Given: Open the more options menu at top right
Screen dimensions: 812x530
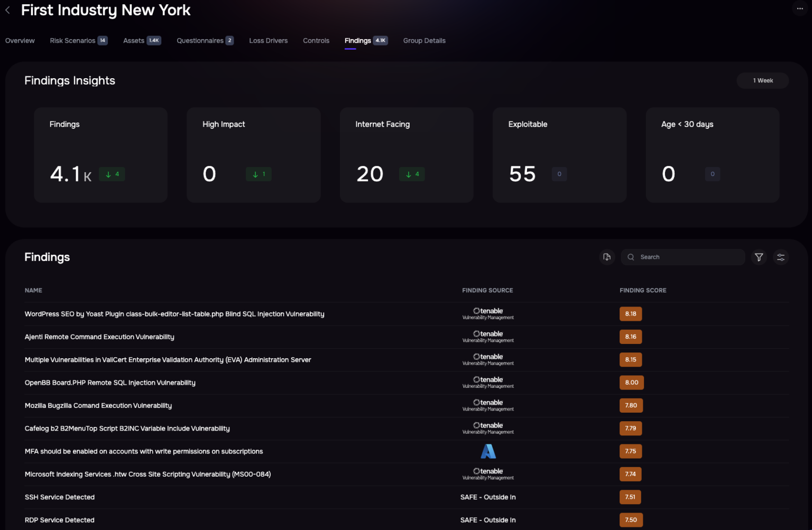Looking at the screenshot, I should coord(799,8).
